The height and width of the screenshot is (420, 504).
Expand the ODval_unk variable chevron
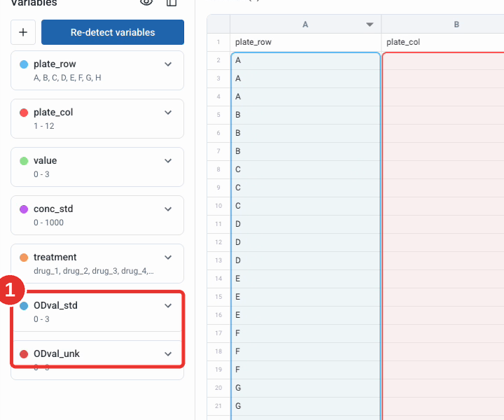coord(168,353)
